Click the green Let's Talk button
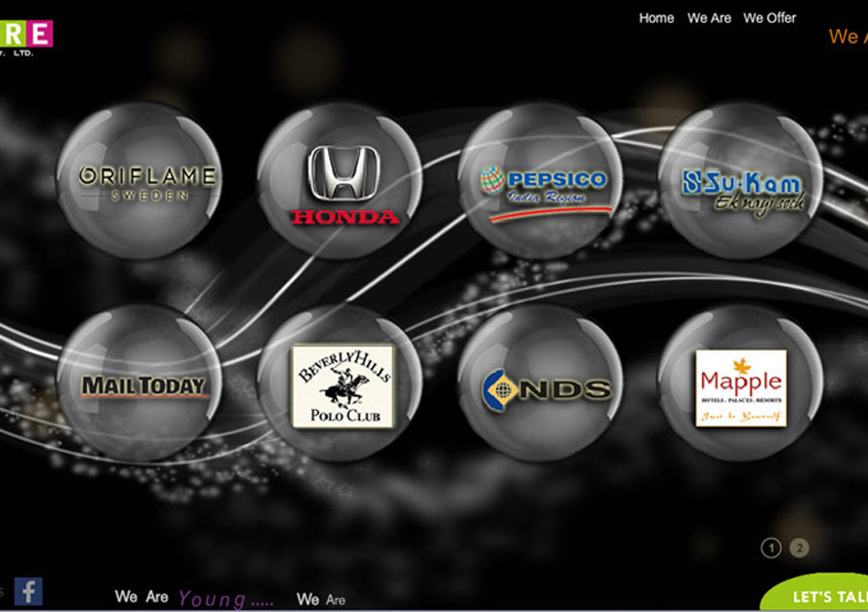Viewport: 868px width, 612px height. point(815,592)
